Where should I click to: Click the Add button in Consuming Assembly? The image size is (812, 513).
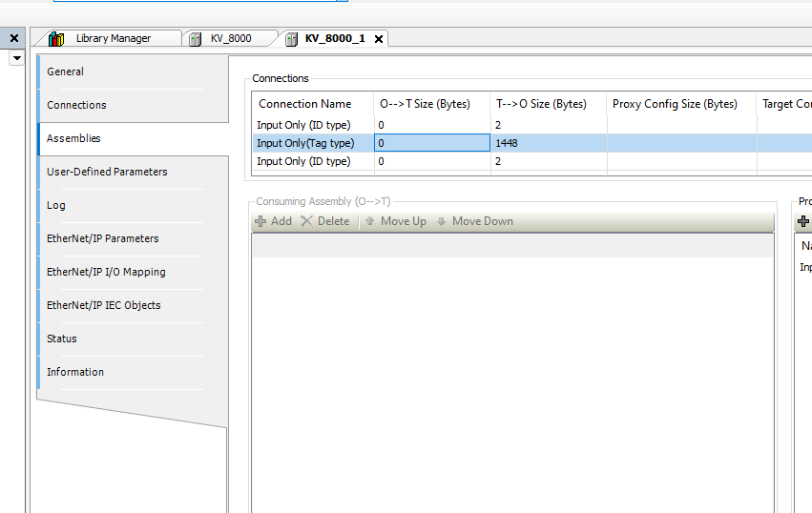click(274, 221)
